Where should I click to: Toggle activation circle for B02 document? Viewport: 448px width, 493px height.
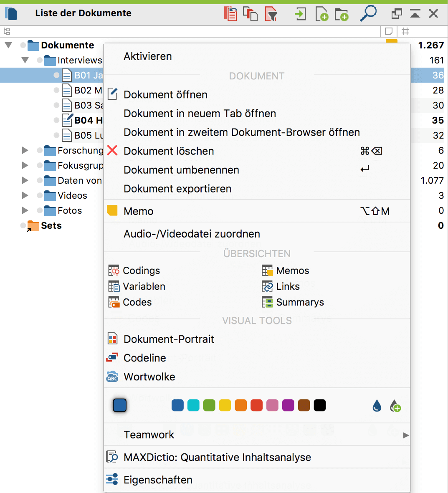(x=56, y=90)
